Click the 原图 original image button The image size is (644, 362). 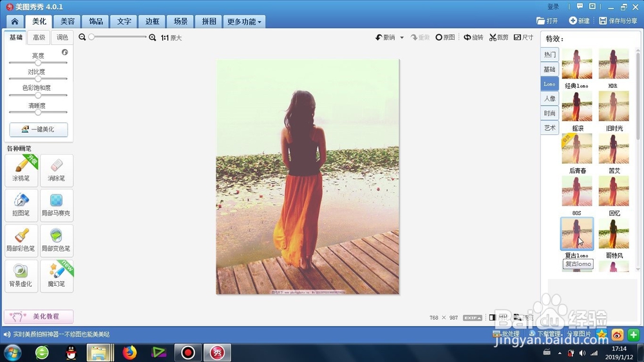coord(445,37)
